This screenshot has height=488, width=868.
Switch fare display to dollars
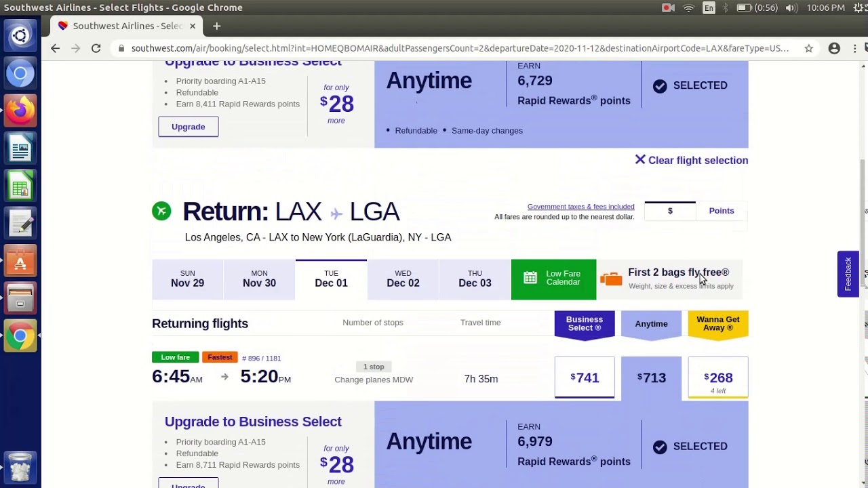click(670, 211)
